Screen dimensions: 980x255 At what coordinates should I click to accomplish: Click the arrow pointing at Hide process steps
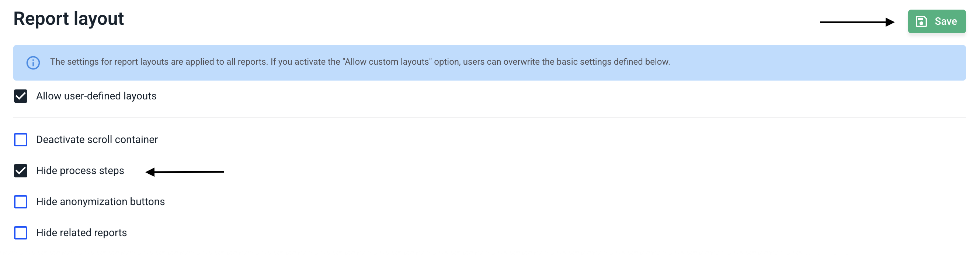click(x=185, y=172)
